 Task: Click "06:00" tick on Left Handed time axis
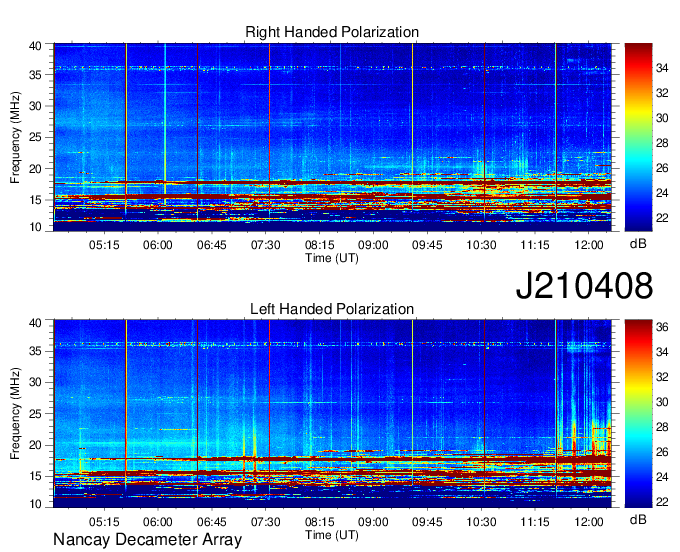coord(158,522)
